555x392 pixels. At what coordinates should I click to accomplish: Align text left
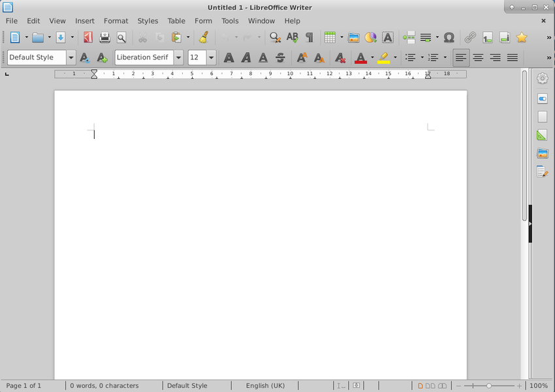461,57
